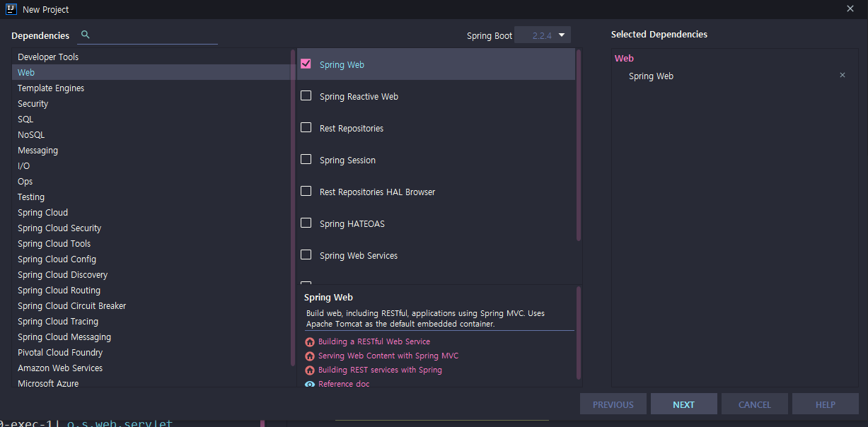
Task: Open Building REST services with Spring link
Action: coord(380,370)
